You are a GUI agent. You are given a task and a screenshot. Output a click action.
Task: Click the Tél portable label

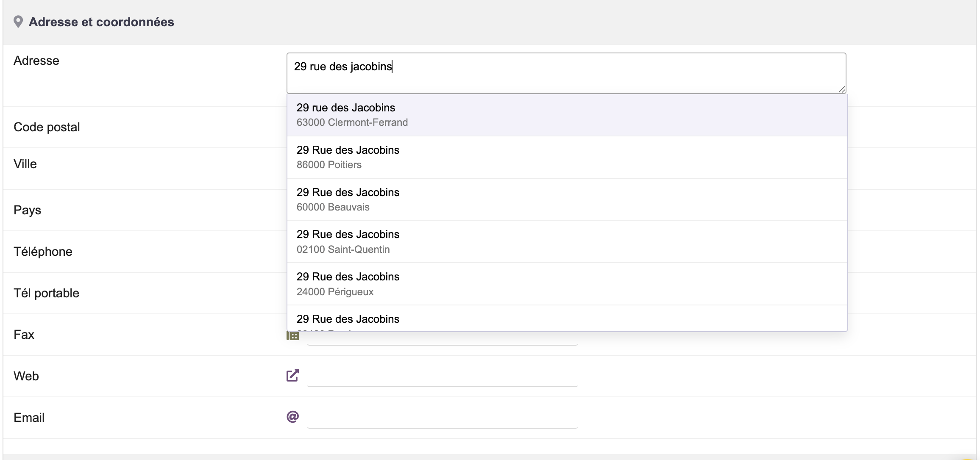click(46, 293)
